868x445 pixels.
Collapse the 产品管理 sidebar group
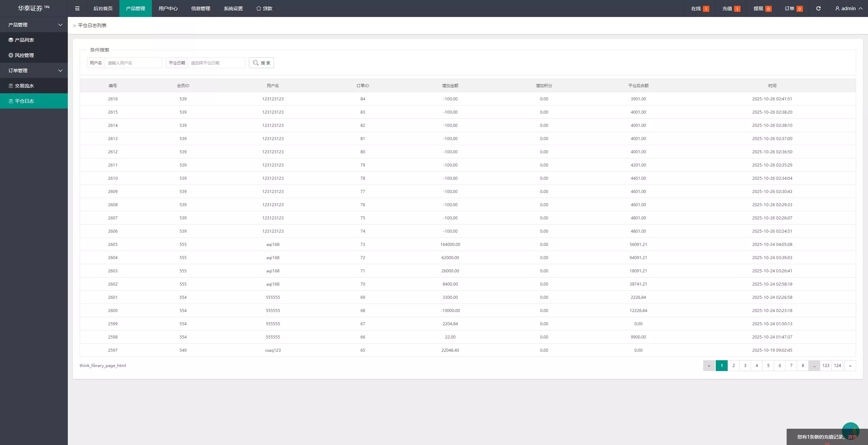pyautogui.click(x=34, y=25)
